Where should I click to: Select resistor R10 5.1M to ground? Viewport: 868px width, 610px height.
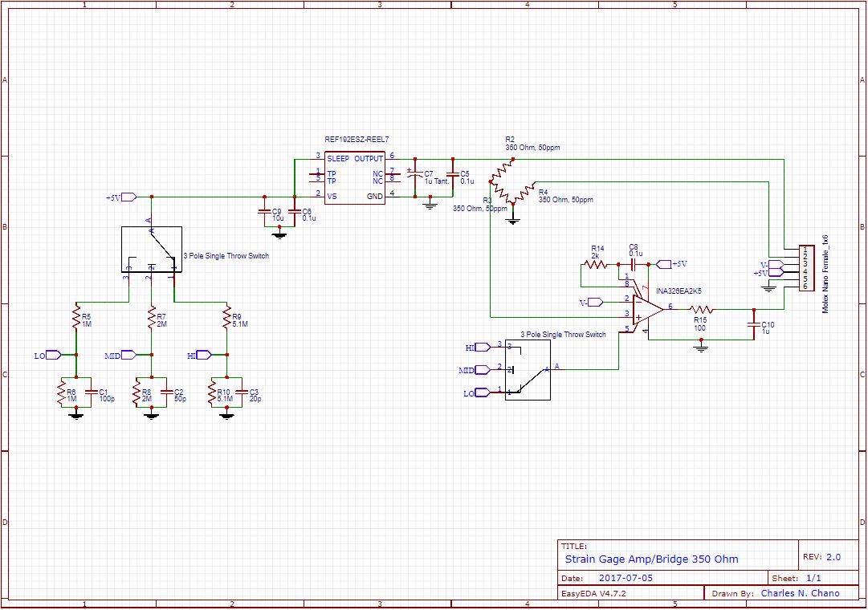(x=211, y=392)
